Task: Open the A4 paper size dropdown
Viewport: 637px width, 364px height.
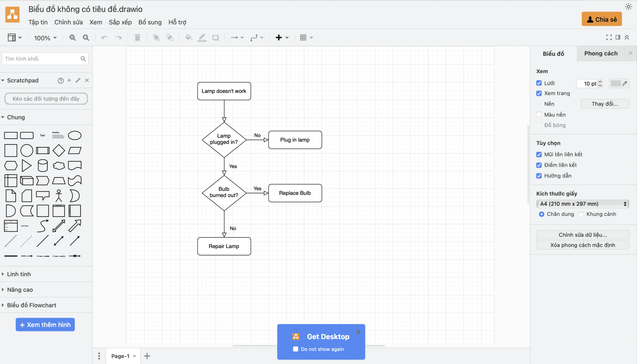Action: [583, 204]
